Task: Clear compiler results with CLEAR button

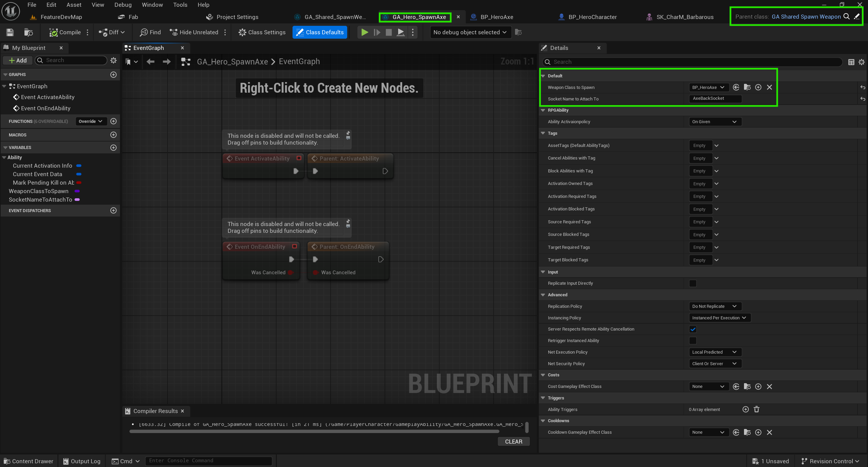Action: pyautogui.click(x=513, y=442)
